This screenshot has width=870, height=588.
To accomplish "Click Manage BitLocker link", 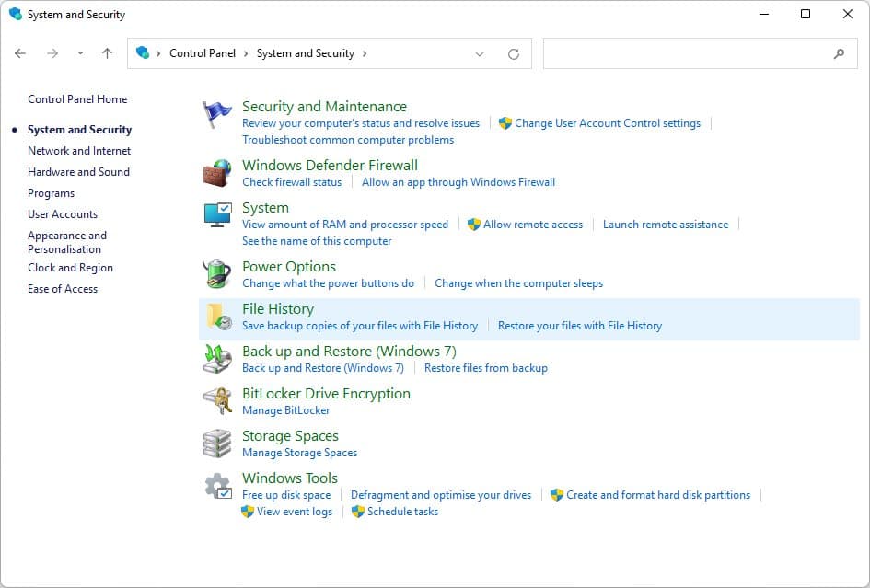I will [286, 409].
